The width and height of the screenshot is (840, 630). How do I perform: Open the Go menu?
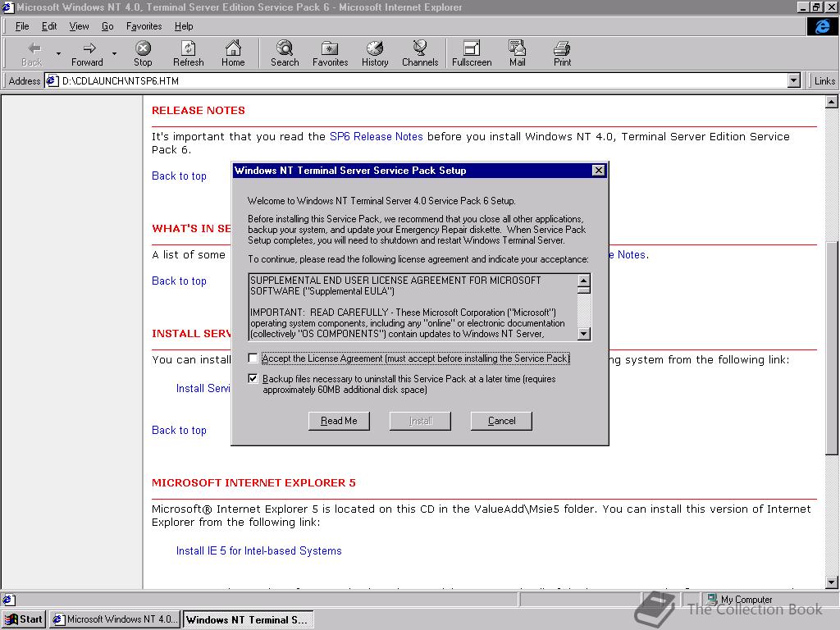pos(107,26)
